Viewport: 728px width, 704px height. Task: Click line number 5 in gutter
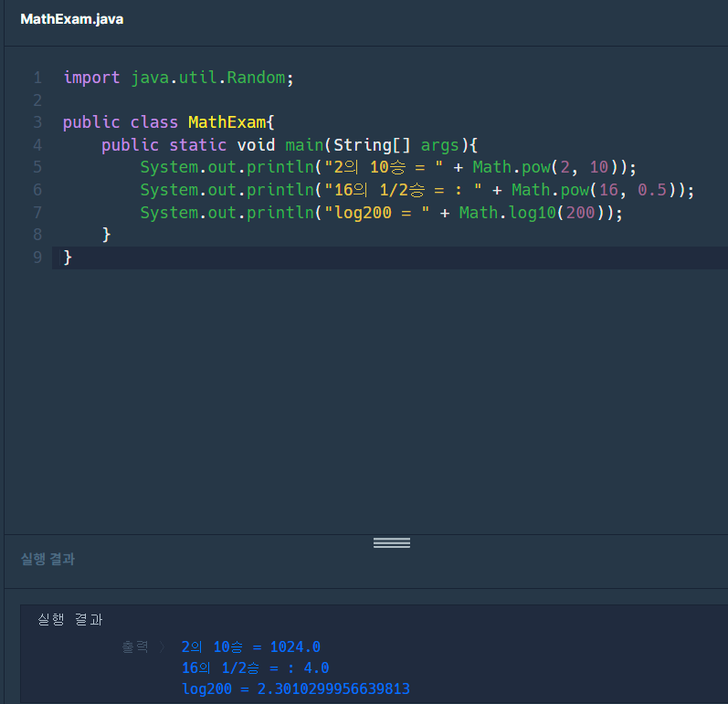(x=37, y=167)
